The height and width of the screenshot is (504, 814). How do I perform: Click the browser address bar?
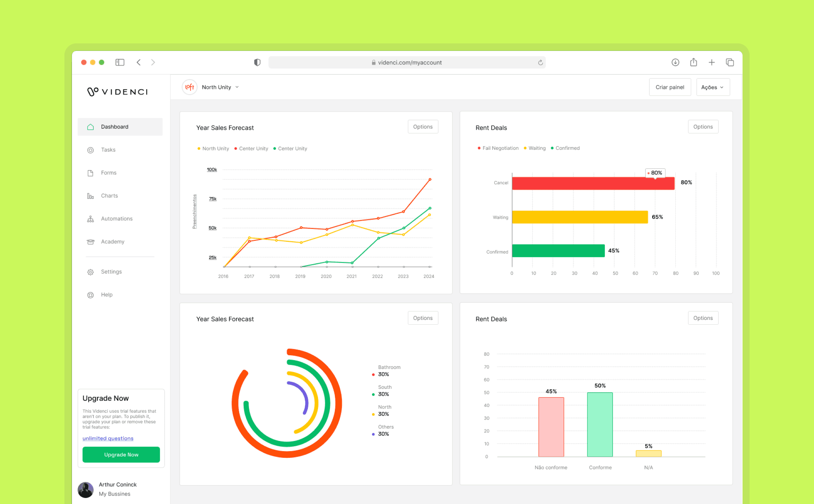(406, 63)
